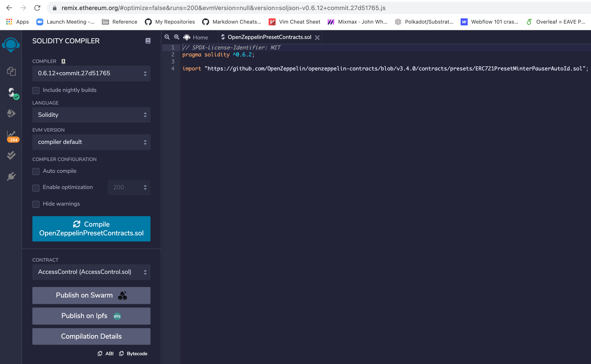Switch to the Home tab

[x=196, y=37]
